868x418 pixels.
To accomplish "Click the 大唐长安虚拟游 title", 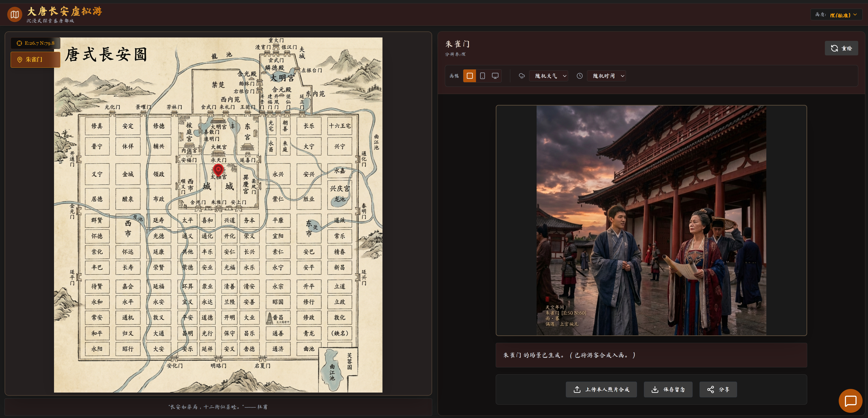I will click(64, 11).
